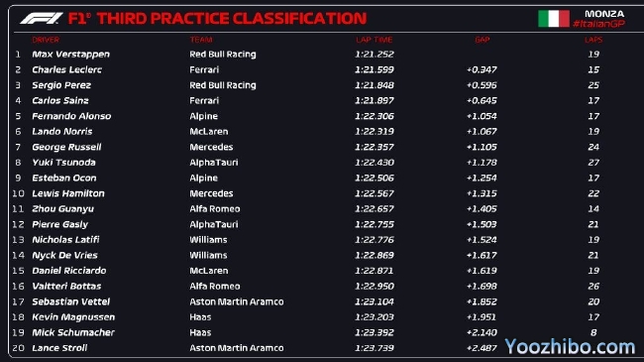Select Charles Leclerc driver name
This screenshot has height=362, width=644.
click(67, 70)
